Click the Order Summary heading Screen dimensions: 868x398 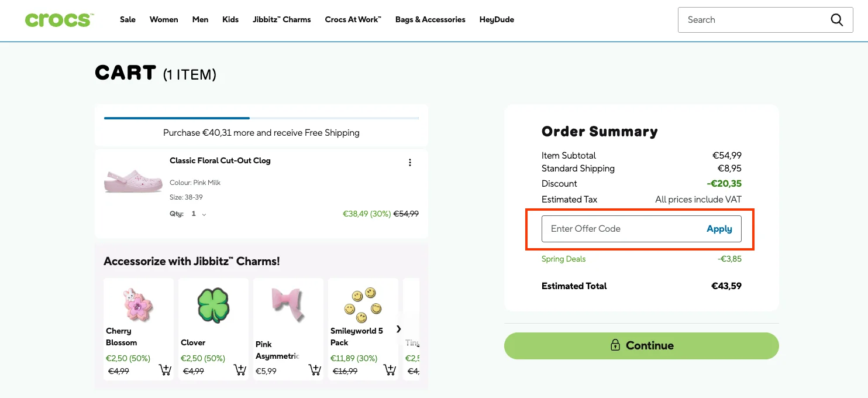click(600, 132)
